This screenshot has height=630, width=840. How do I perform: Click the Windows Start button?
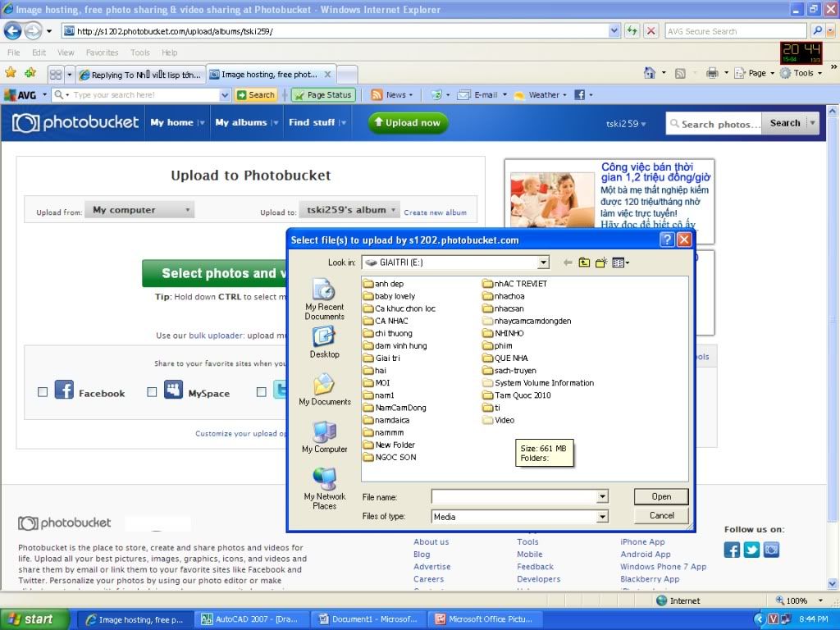coord(34,619)
